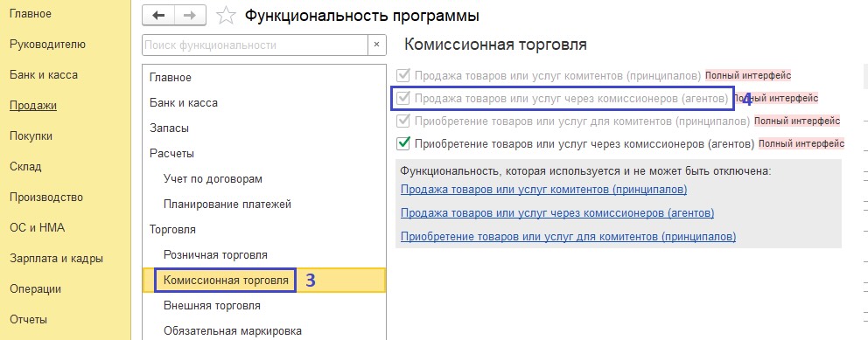
Task: Open the 'ОС и НМА' sidebar section
Action: [37, 228]
